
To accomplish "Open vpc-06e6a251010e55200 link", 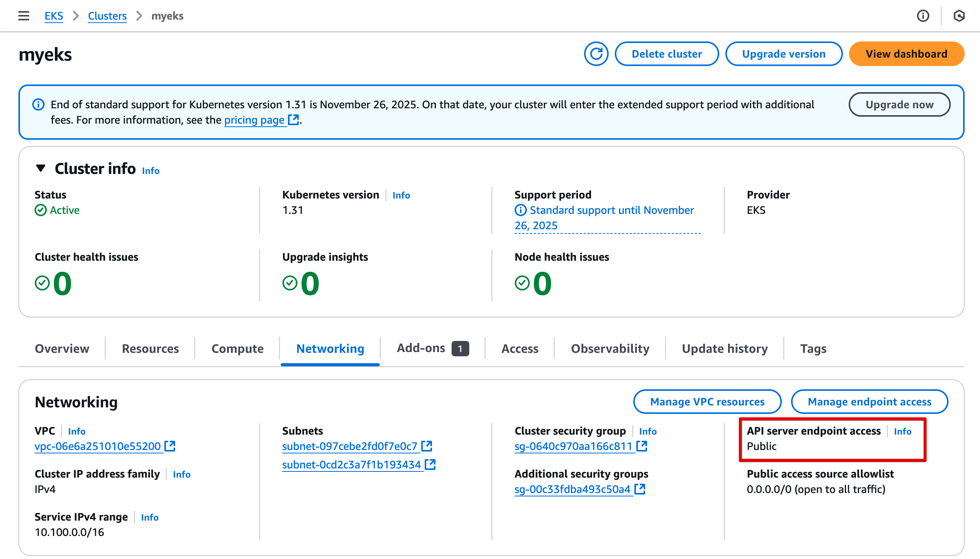I will 98,446.
